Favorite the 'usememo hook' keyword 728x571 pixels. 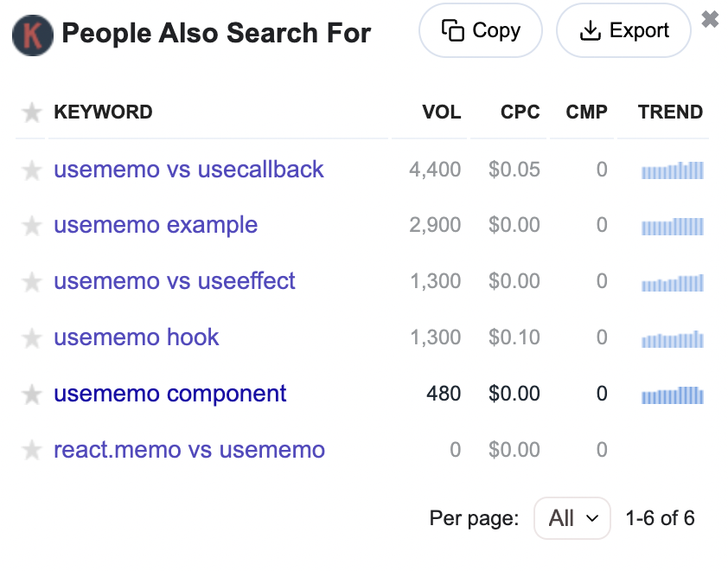pyautogui.click(x=32, y=339)
